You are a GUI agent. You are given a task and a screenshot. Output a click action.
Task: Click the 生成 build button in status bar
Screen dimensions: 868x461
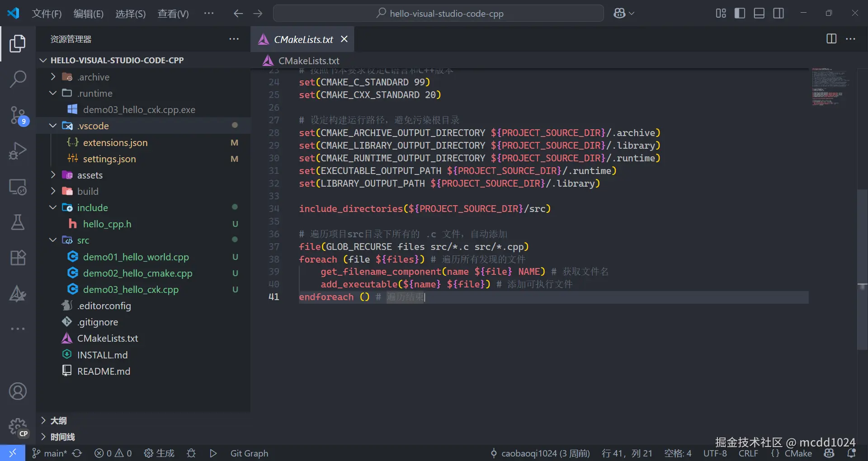pos(159,453)
